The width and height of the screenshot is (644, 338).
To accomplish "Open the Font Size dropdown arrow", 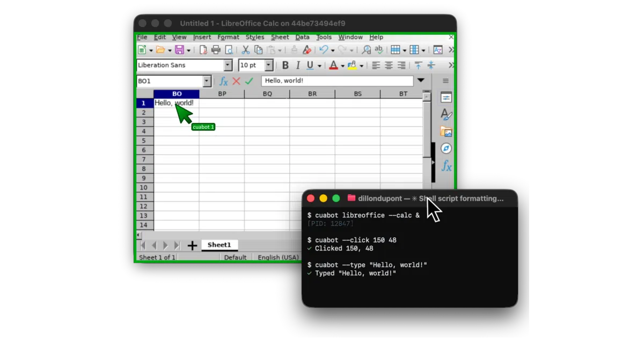I will click(x=269, y=65).
